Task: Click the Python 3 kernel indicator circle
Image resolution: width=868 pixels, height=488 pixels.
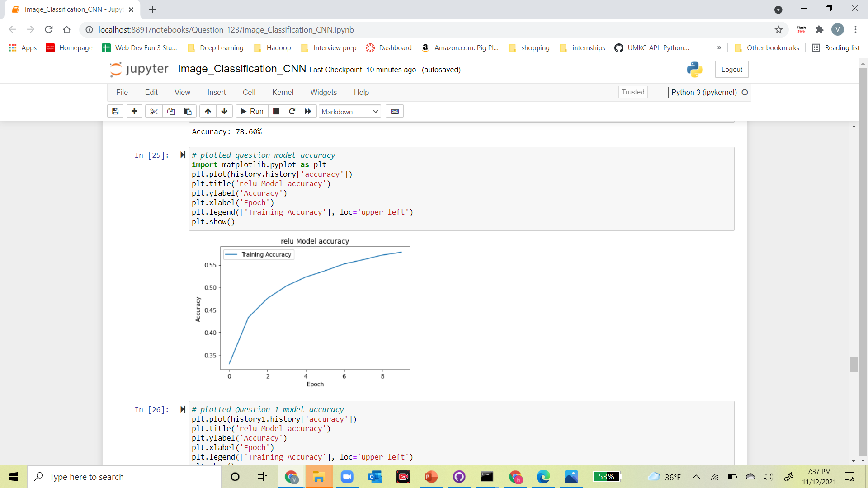Action: click(745, 92)
